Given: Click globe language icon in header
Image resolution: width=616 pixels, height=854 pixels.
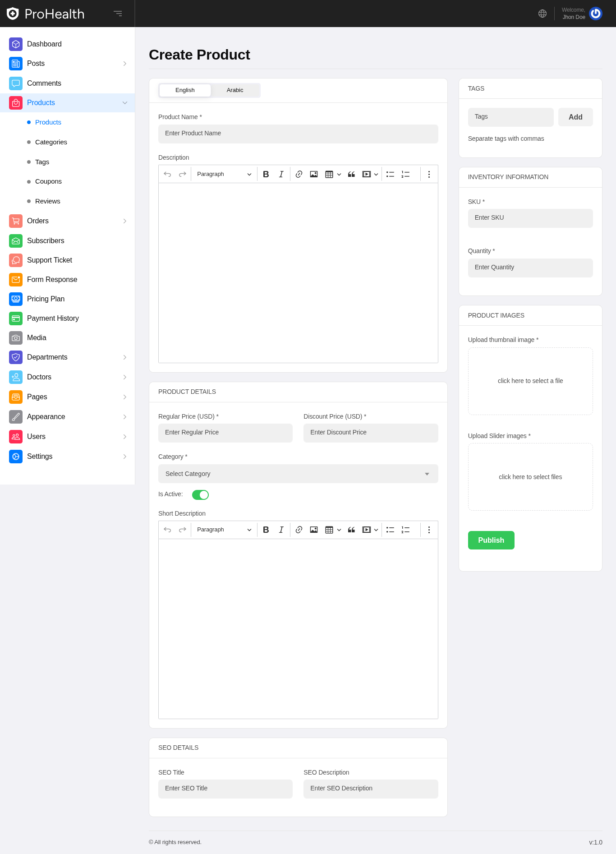Looking at the screenshot, I should pyautogui.click(x=542, y=14).
